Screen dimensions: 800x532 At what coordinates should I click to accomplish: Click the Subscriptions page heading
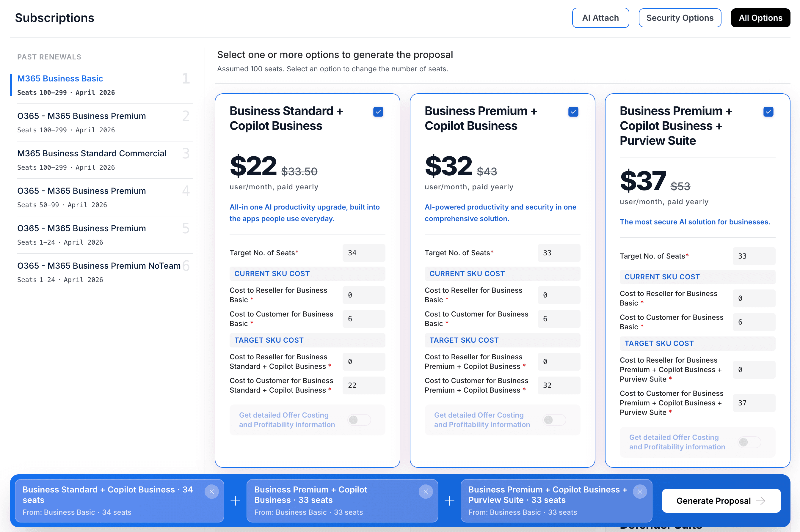pos(55,18)
